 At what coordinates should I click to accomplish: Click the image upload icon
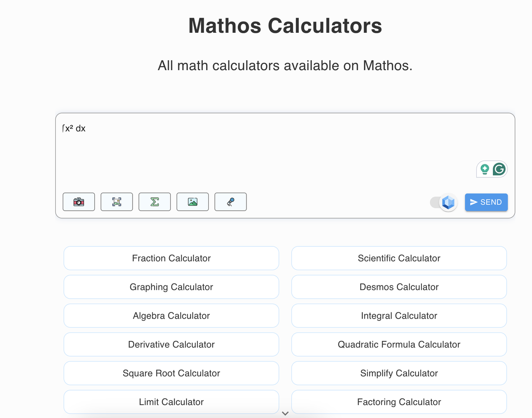pyautogui.click(x=192, y=202)
